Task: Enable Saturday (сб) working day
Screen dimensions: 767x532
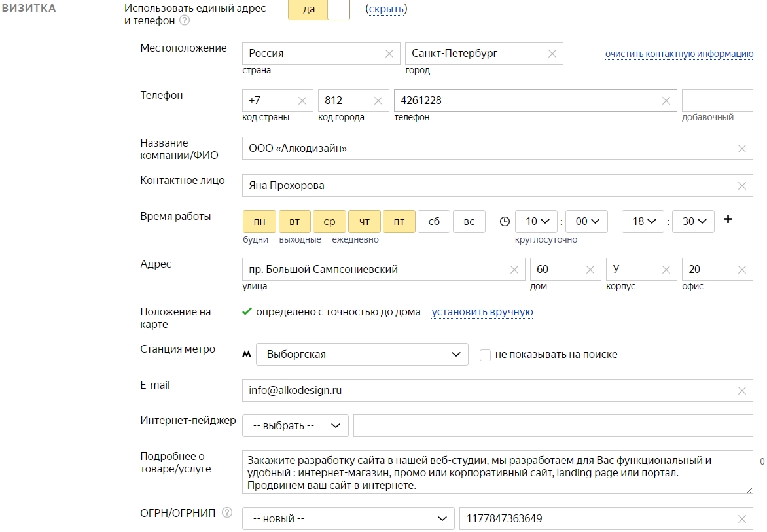Action: coord(434,222)
